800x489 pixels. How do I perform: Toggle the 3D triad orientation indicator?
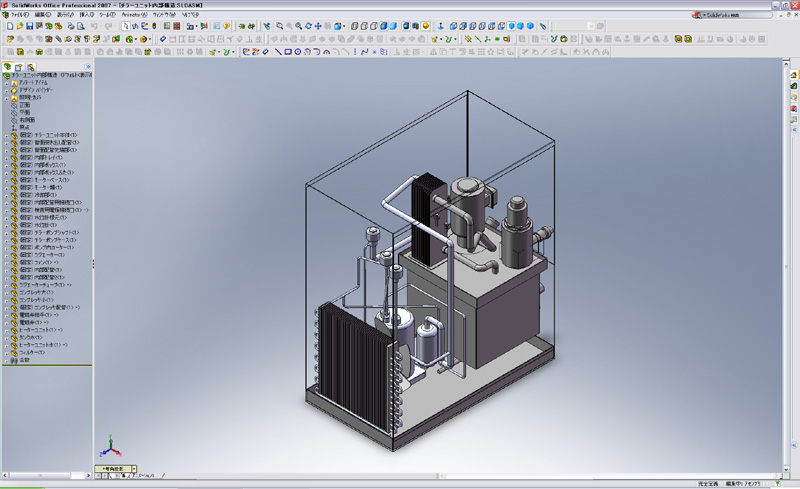click(x=110, y=448)
